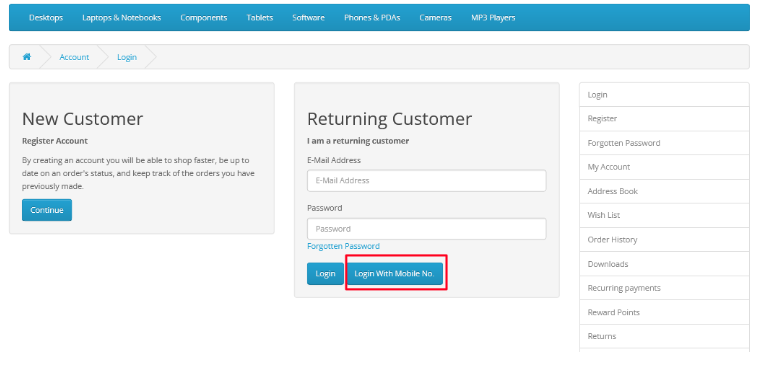764x384 pixels.
Task: Open Forgotten Password in sidebar list
Action: tap(664, 143)
